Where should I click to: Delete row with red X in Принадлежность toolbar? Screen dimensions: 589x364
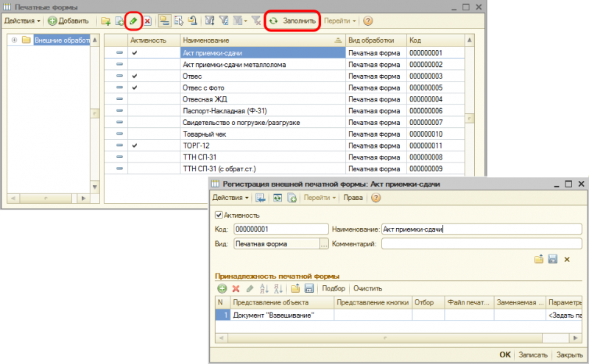pos(236,288)
